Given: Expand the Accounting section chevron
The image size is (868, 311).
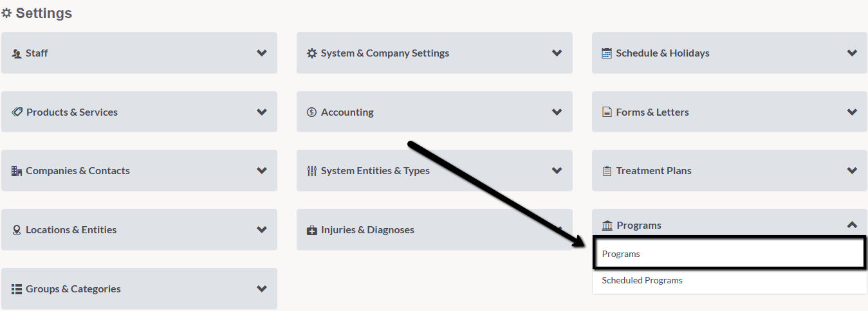Looking at the screenshot, I should [557, 112].
